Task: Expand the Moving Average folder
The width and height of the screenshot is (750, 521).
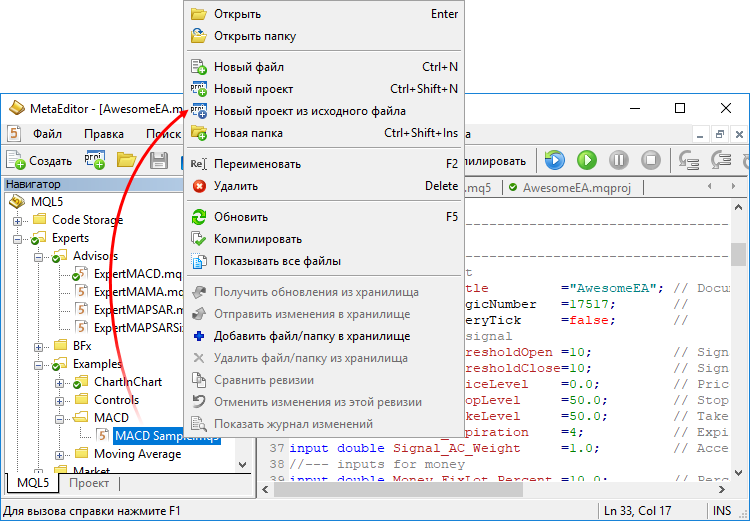Action: coord(59,455)
